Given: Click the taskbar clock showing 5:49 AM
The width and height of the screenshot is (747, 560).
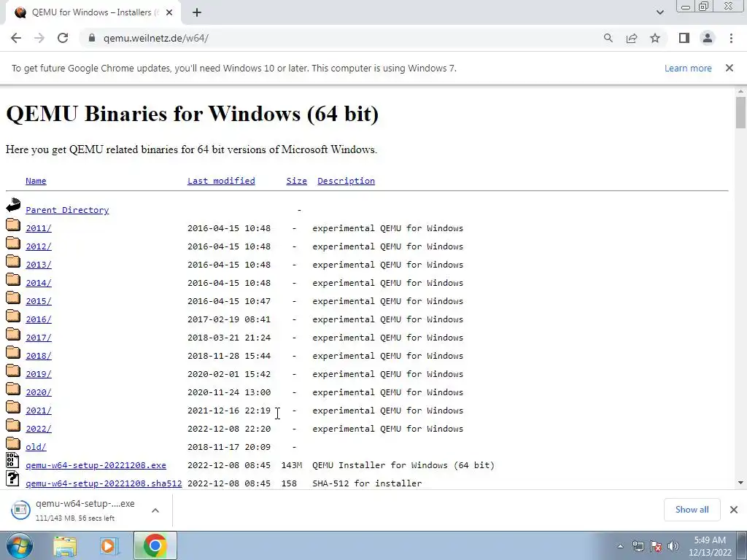Looking at the screenshot, I should [710, 546].
